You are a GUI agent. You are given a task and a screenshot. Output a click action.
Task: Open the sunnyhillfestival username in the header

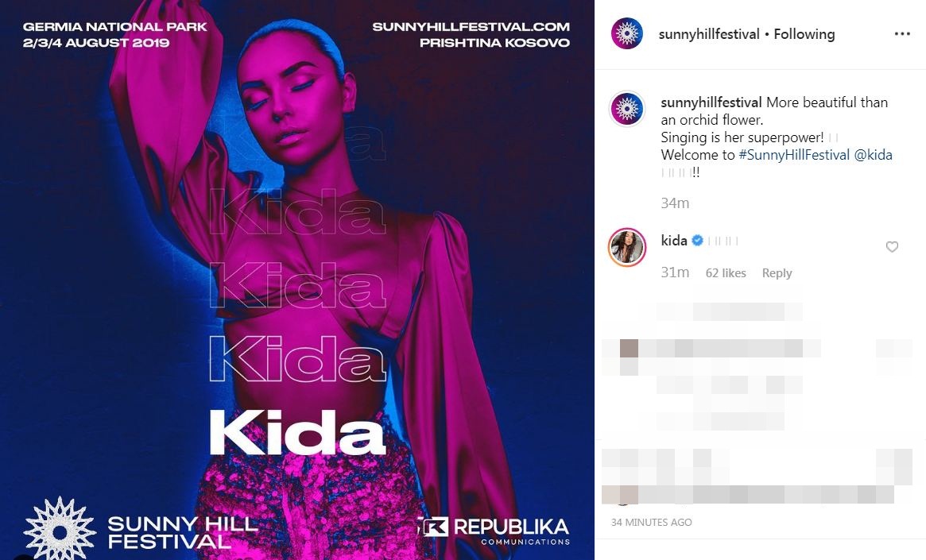pos(709,34)
